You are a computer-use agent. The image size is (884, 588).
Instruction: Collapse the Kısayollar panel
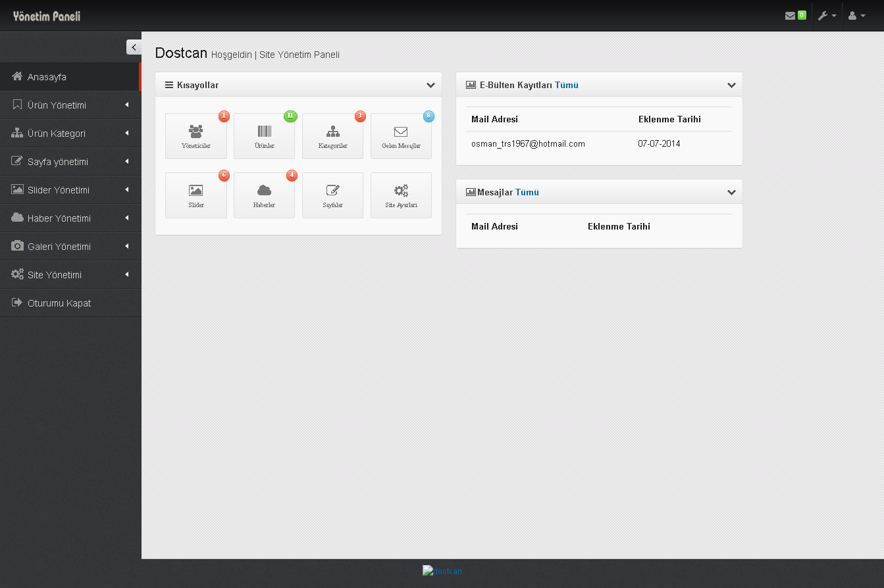click(x=430, y=86)
